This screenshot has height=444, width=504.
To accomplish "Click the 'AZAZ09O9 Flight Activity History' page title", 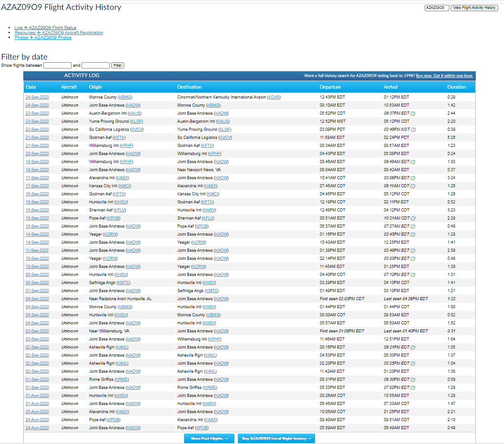I will [61, 8].
